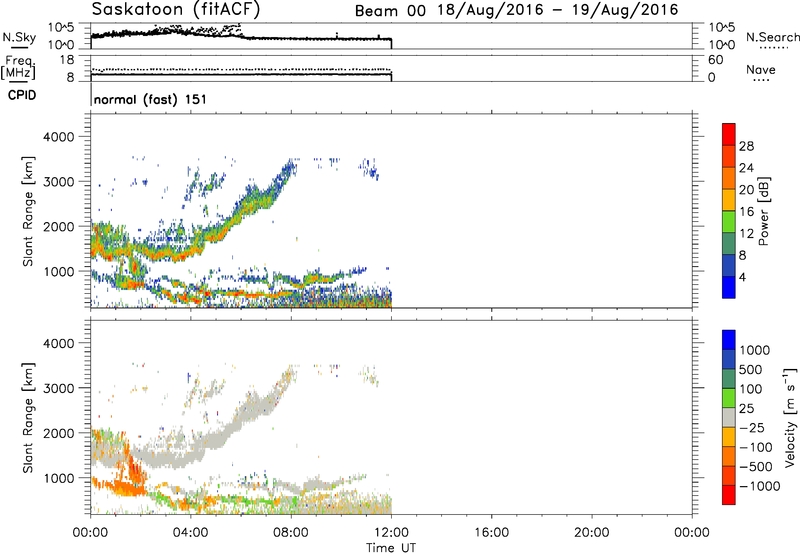Screen dimensions: 800x554
Task: Click the '500' tick on the Velocity scale
Action: (x=751, y=370)
